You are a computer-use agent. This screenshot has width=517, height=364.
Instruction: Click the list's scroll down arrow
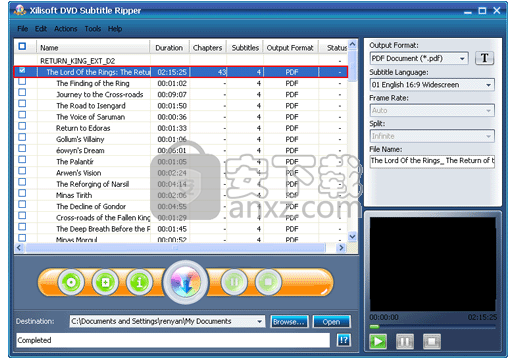(352, 237)
